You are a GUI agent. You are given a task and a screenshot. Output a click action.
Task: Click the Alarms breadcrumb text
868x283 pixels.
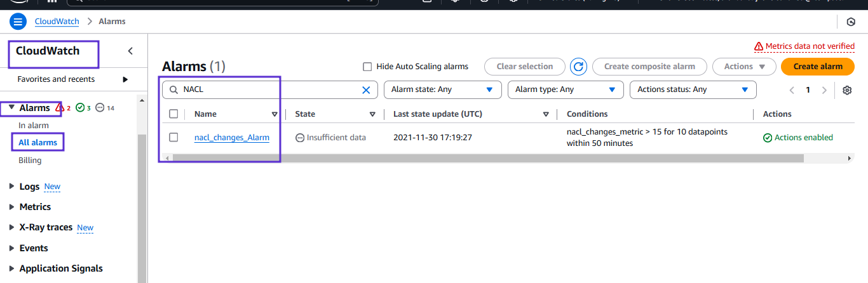[x=112, y=22]
